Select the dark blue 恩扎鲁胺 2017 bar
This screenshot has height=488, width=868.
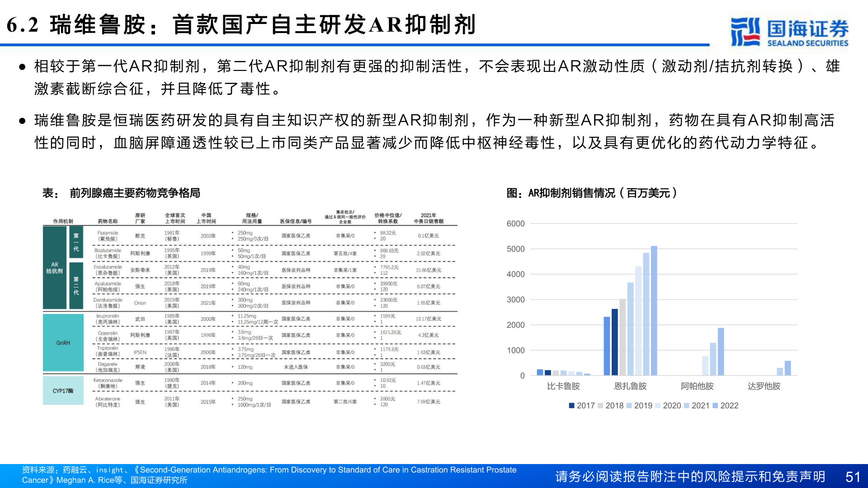point(615,342)
